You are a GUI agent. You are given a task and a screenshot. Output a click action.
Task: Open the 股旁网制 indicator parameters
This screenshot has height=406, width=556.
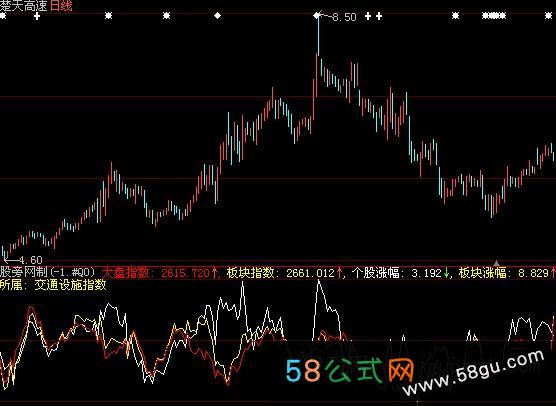click(x=48, y=272)
